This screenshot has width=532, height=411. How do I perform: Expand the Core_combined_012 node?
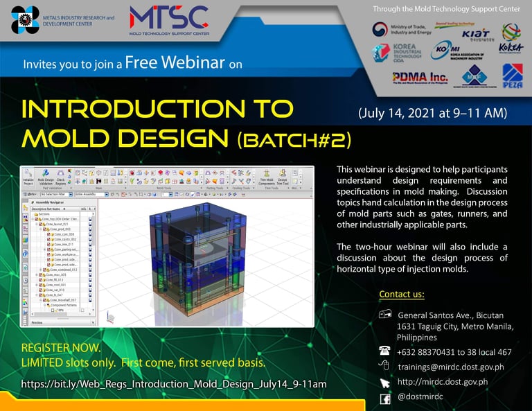[40, 270]
